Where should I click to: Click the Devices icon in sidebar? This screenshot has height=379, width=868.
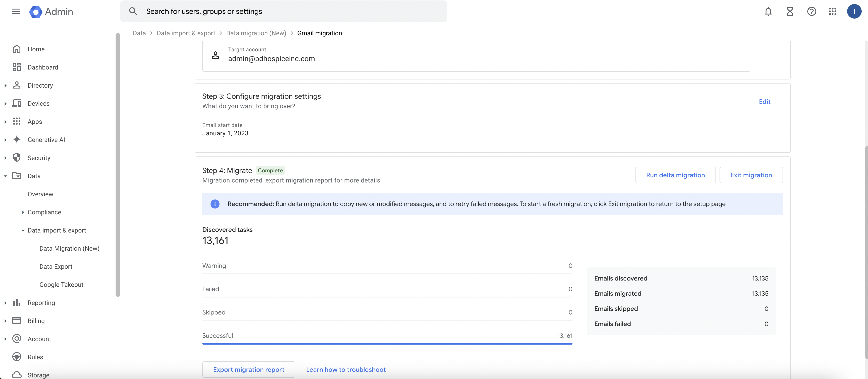[x=17, y=103]
